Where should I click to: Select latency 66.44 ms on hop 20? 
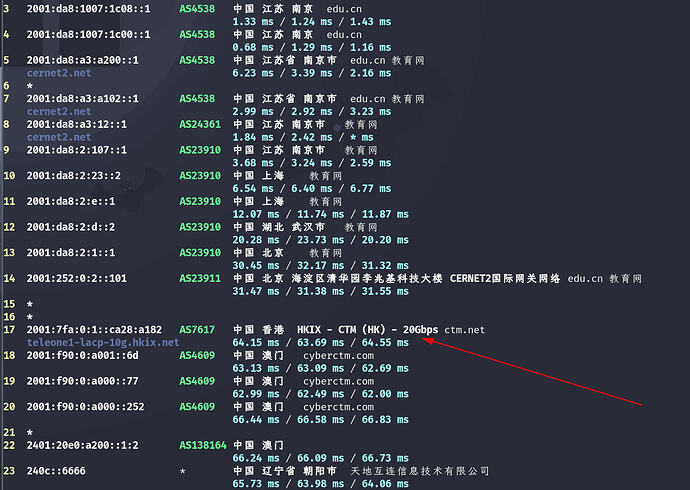point(256,420)
